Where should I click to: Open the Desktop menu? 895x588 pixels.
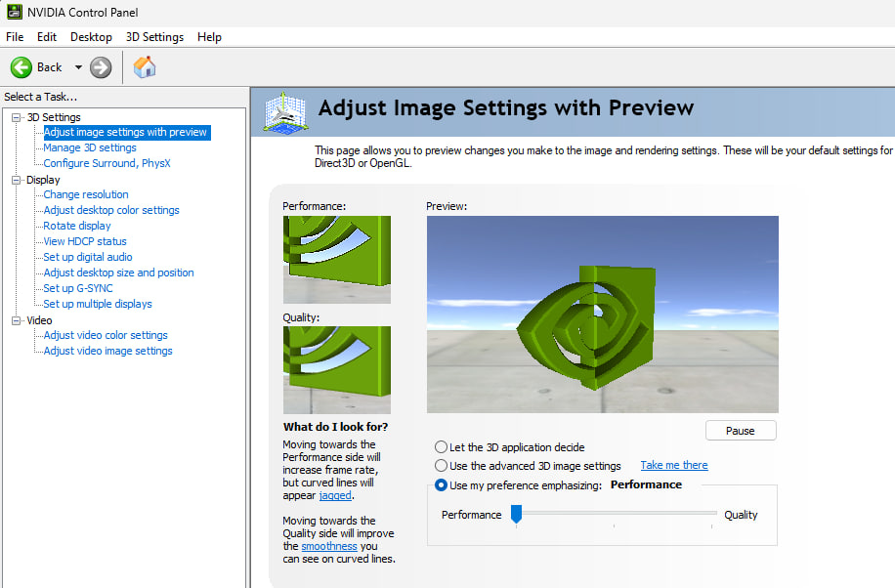pos(91,37)
